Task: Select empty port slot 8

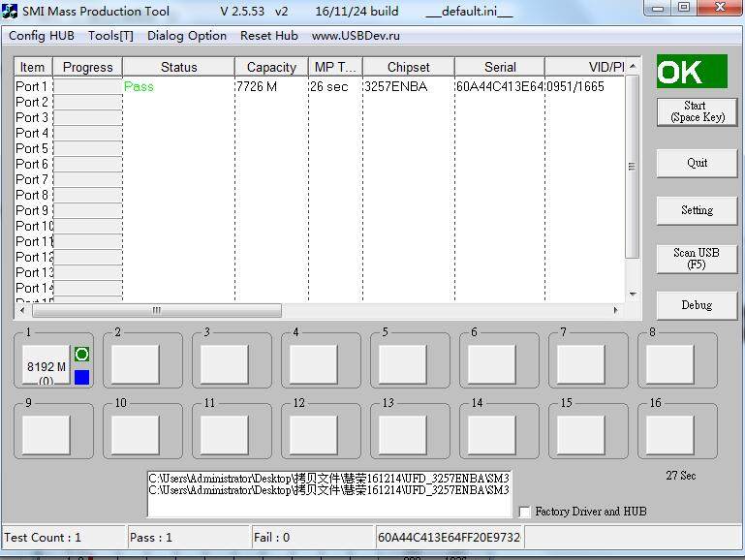Action: (x=670, y=364)
